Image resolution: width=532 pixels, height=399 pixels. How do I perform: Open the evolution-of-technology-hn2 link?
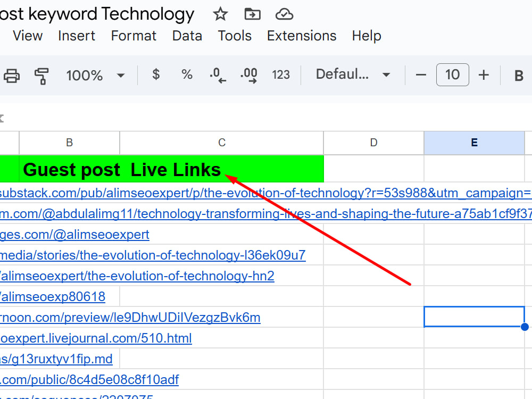tap(137, 276)
